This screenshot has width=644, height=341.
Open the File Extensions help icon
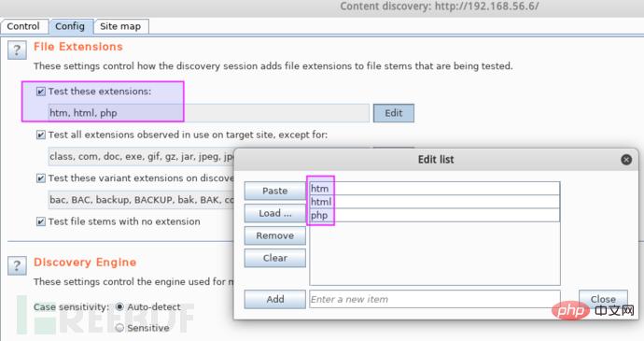coord(17,50)
